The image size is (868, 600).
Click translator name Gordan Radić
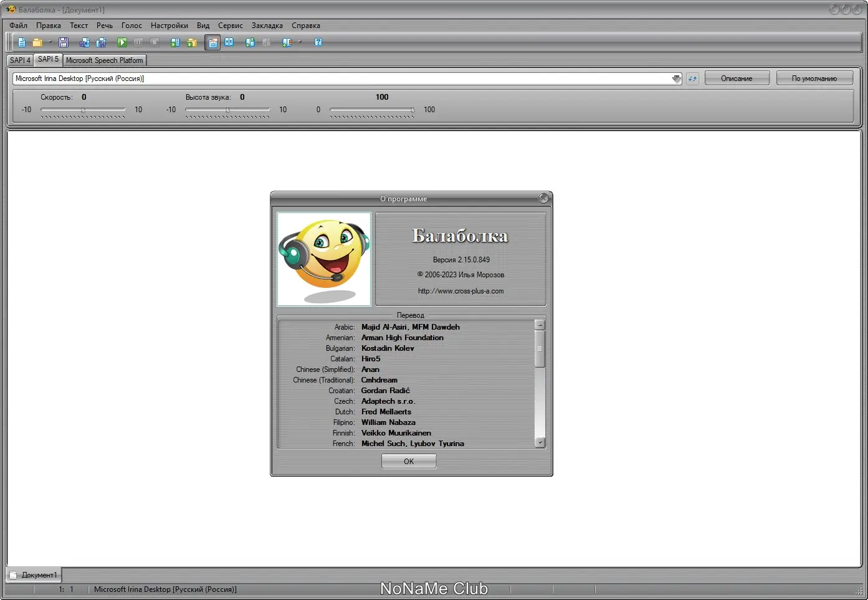pos(386,391)
